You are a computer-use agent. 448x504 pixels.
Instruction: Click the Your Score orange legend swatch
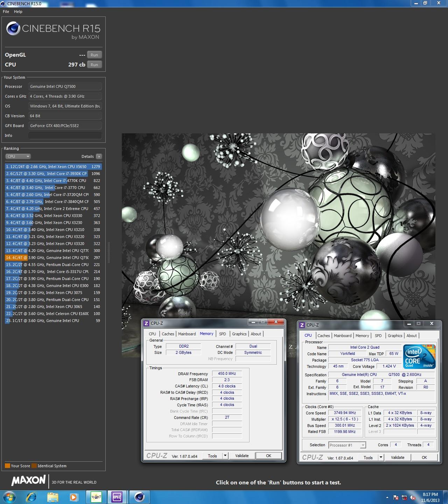(x=7, y=466)
